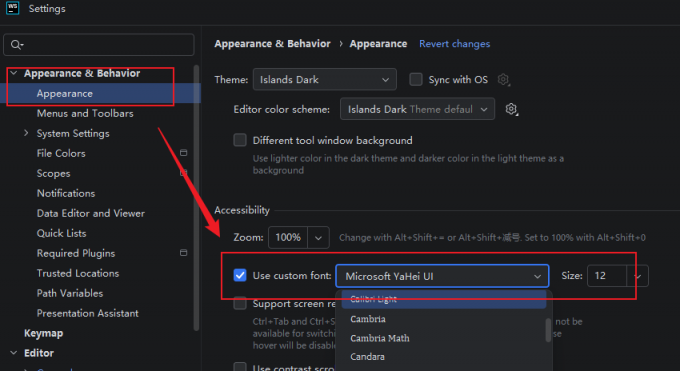
Task: Open Required Plugins settings page
Action: (x=76, y=253)
